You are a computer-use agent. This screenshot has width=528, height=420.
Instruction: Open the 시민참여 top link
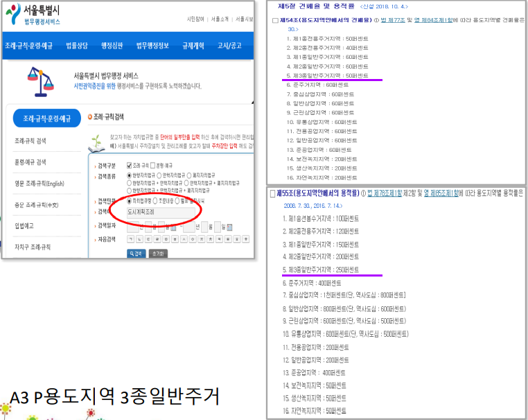[x=195, y=19]
